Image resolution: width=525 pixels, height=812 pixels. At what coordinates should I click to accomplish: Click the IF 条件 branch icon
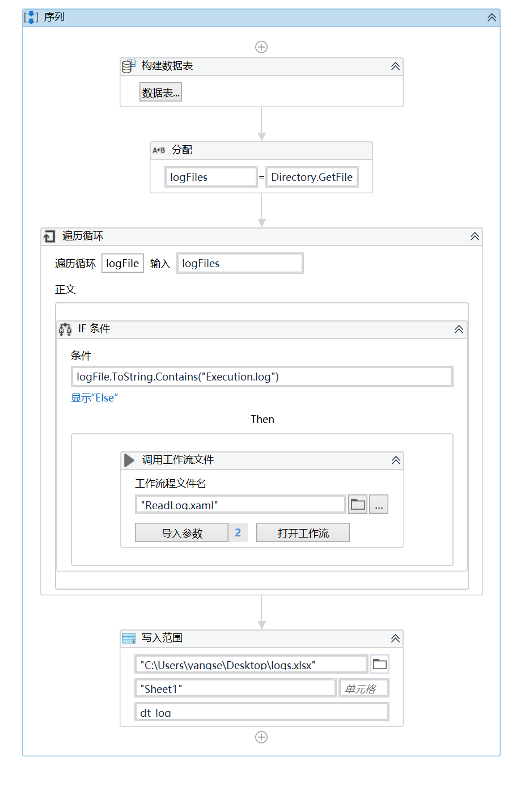[66, 329]
